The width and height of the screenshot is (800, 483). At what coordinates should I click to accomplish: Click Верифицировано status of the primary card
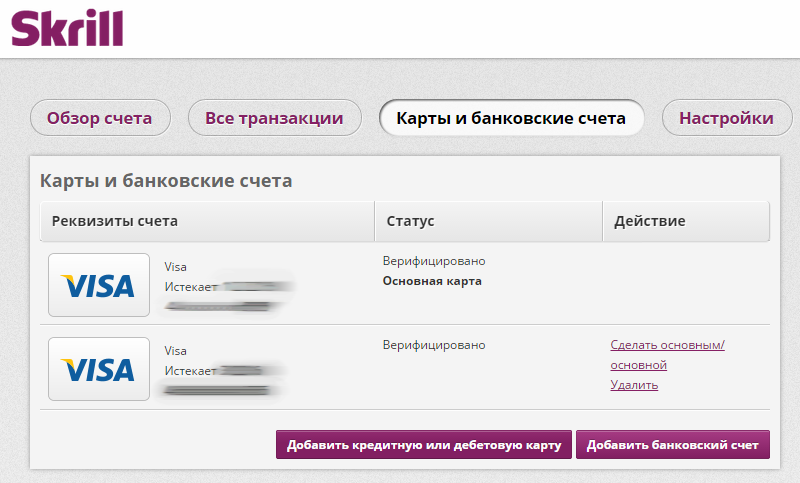coord(434,261)
